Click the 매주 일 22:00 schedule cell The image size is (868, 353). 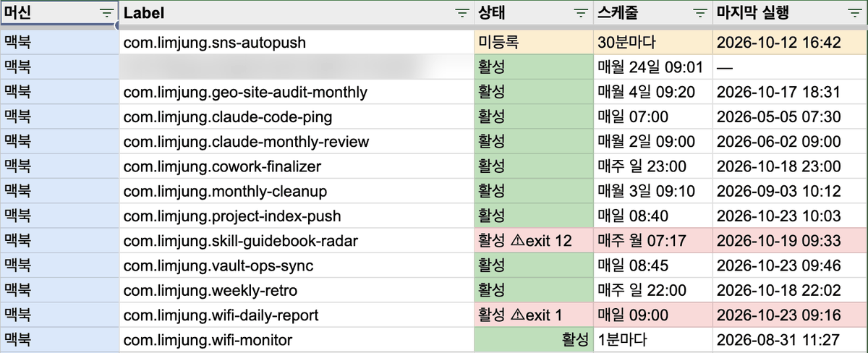[652, 290]
